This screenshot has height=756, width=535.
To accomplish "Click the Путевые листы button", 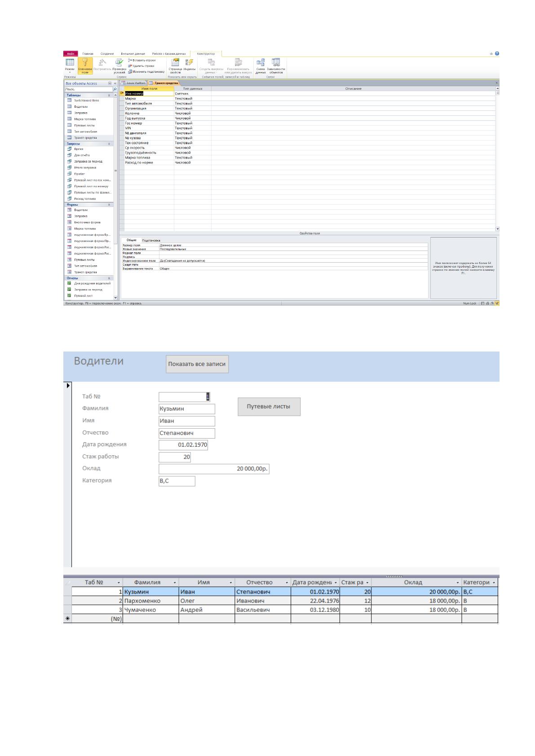I will tap(269, 406).
